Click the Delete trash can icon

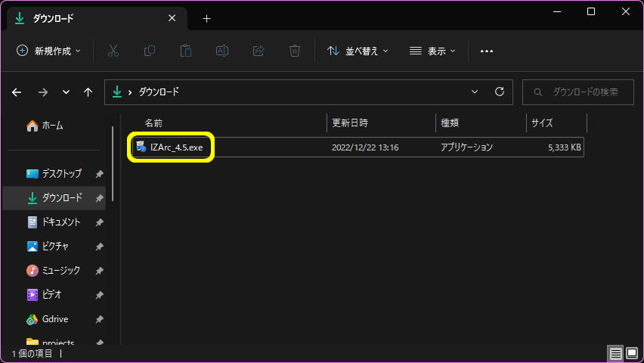[x=295, y=51]
